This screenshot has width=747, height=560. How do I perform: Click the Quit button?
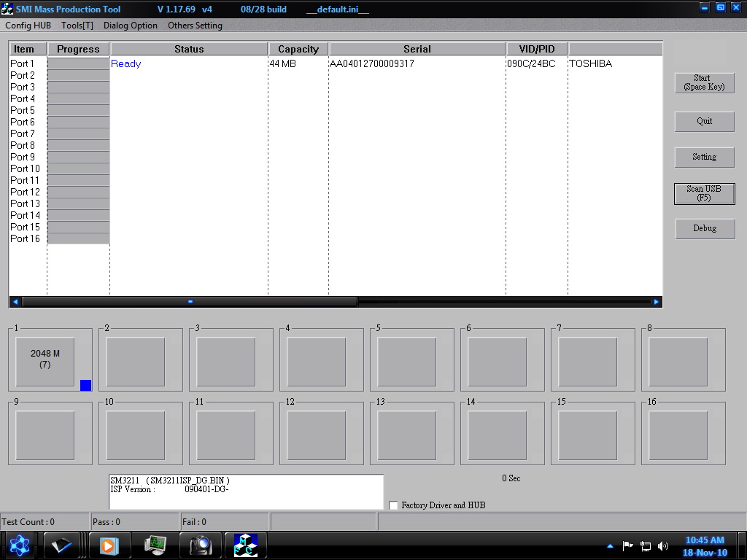(704, 122)
